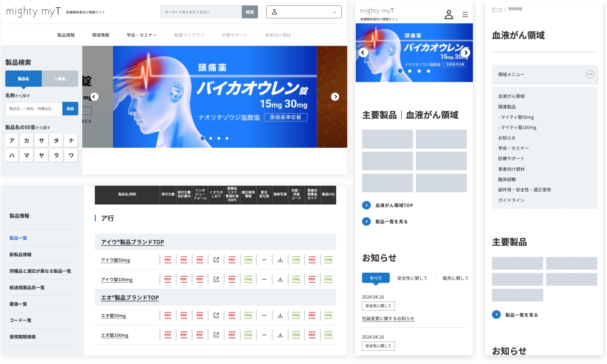Open 適正使用情報 HTML for アイウ錠50mg

pyautogui.click(x=248, y=260)
